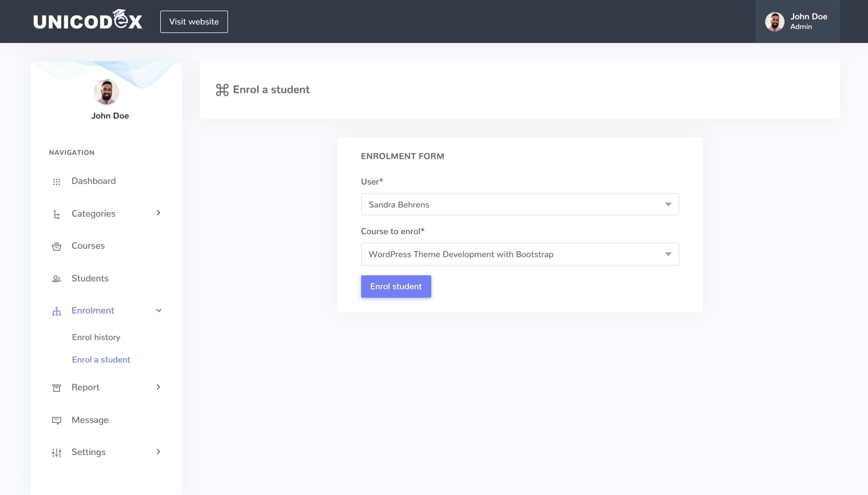The width and height of the screenshot is (868, 495).
Task: Open the User dropdown showing Sandra Behrens
Action: pos(520,204)
